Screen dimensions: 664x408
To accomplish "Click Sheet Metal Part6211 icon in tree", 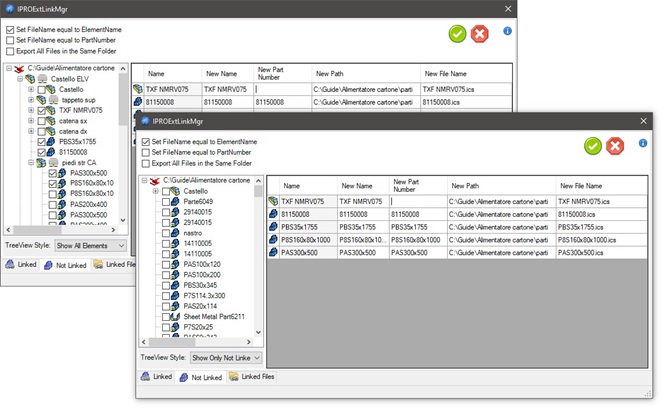I will [x=175, y=316].
